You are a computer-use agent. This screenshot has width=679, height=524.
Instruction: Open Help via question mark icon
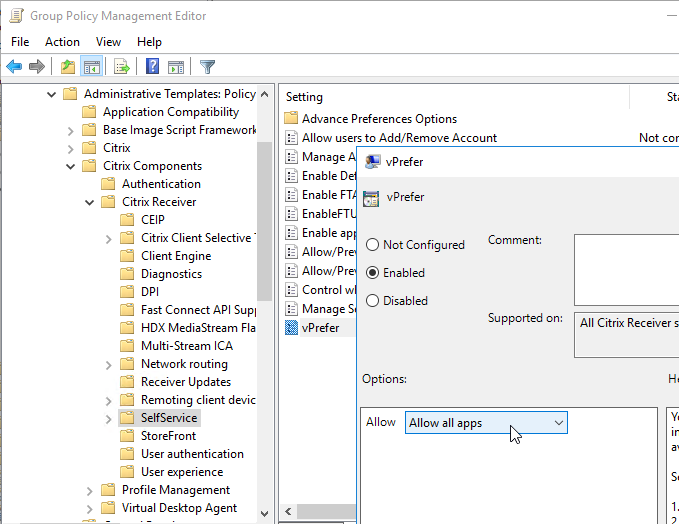pos(152,67)
